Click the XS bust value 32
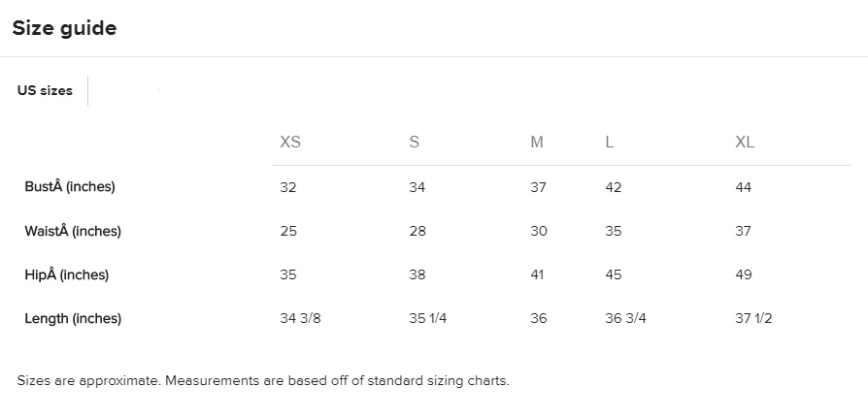 pyautogui.click(x=288, y=187)
